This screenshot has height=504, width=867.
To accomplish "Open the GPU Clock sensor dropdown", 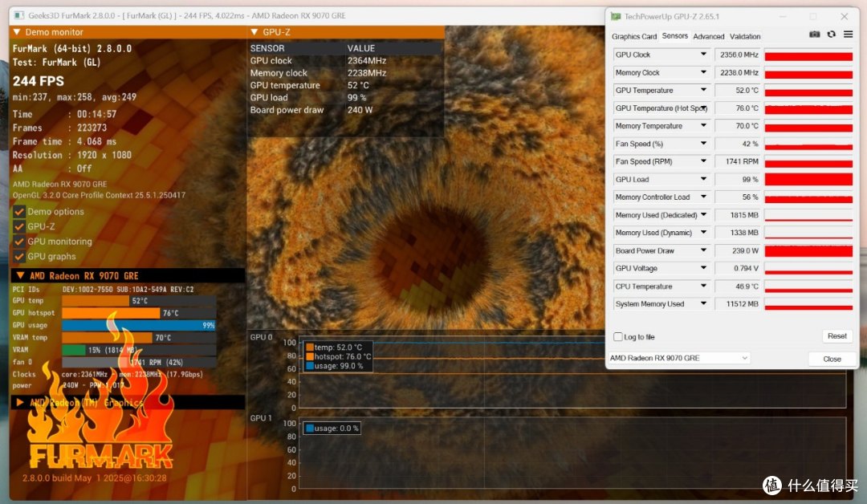I will pos(703,54).
